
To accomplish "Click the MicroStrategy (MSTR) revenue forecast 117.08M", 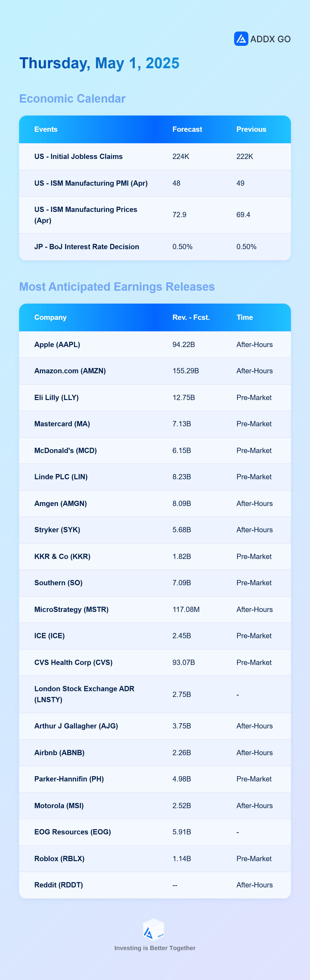I will tap(186, 609).
